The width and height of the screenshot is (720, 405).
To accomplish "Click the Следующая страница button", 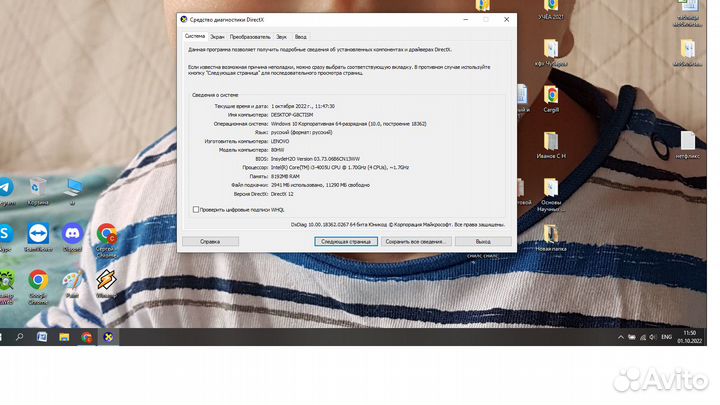I will [346, 242].
